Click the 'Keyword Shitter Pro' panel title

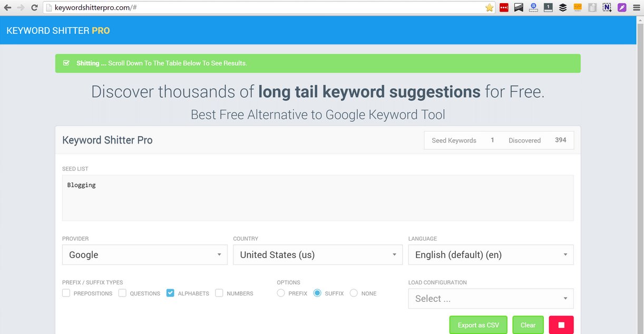(x=108, y=140)
